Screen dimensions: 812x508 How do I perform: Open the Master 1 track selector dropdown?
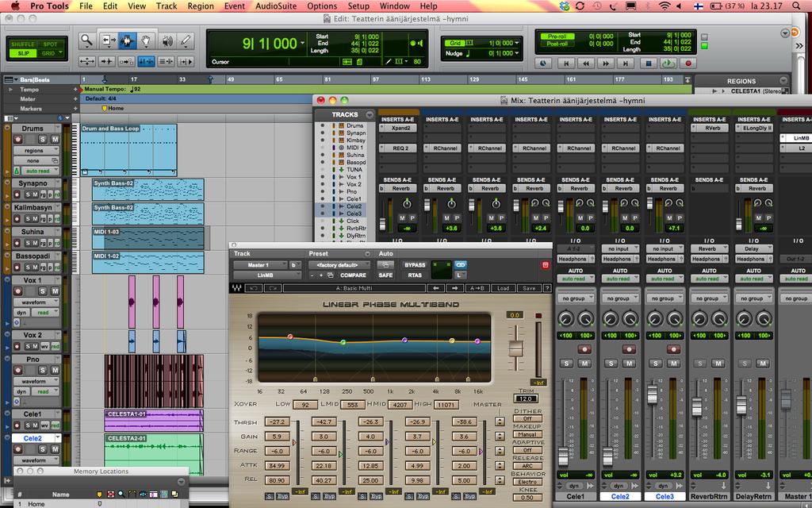point(261,265)
